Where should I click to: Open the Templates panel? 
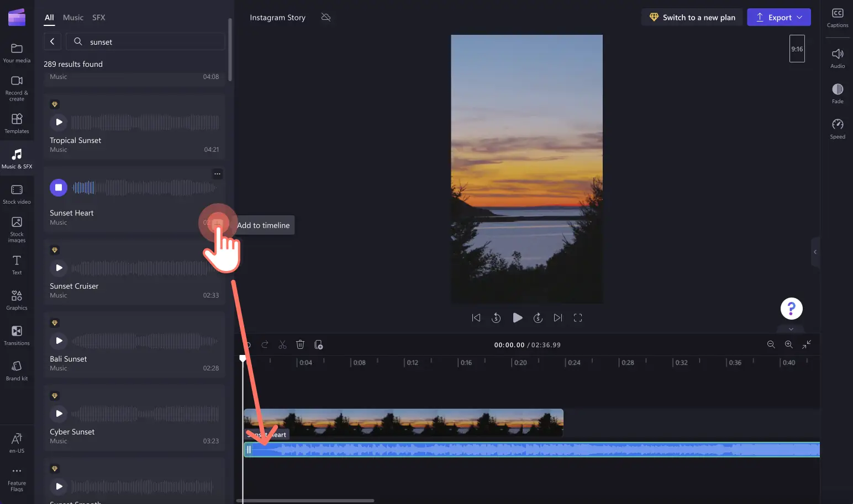(x=17, y=124)
